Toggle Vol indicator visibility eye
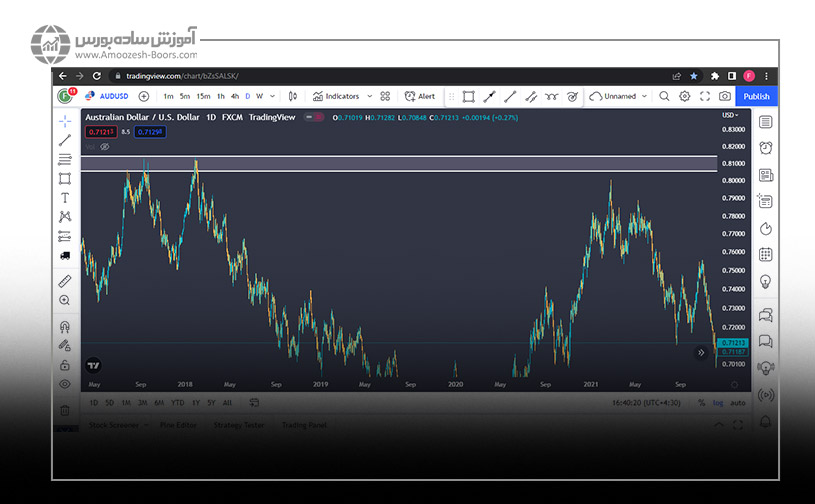The image size is (815, 504). pos(104,146)
